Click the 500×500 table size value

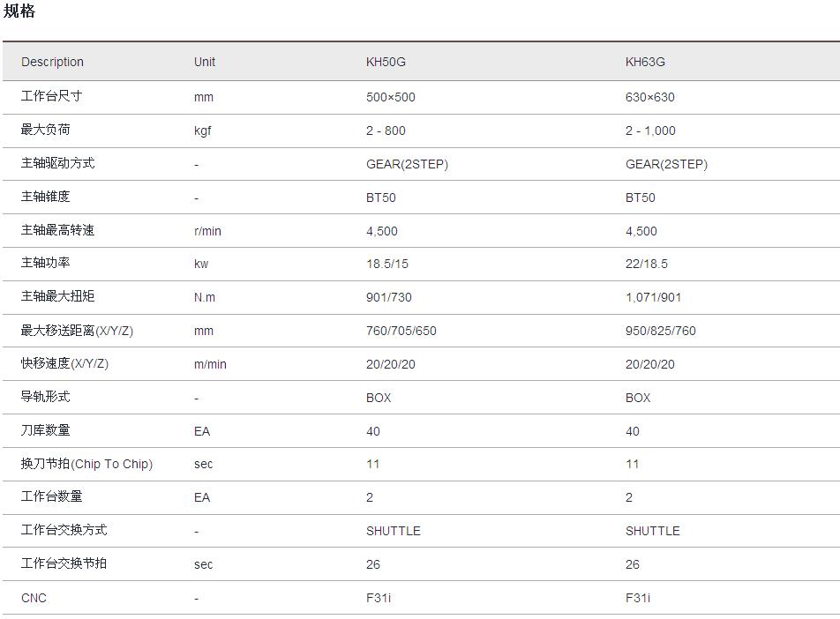pyautogui.click(x=390, y=97)
